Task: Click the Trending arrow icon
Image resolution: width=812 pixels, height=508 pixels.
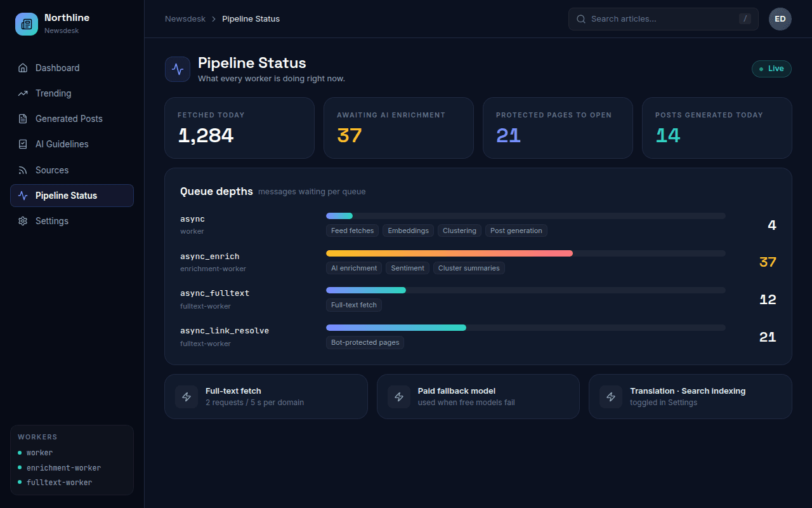Action: coord(23,93)
